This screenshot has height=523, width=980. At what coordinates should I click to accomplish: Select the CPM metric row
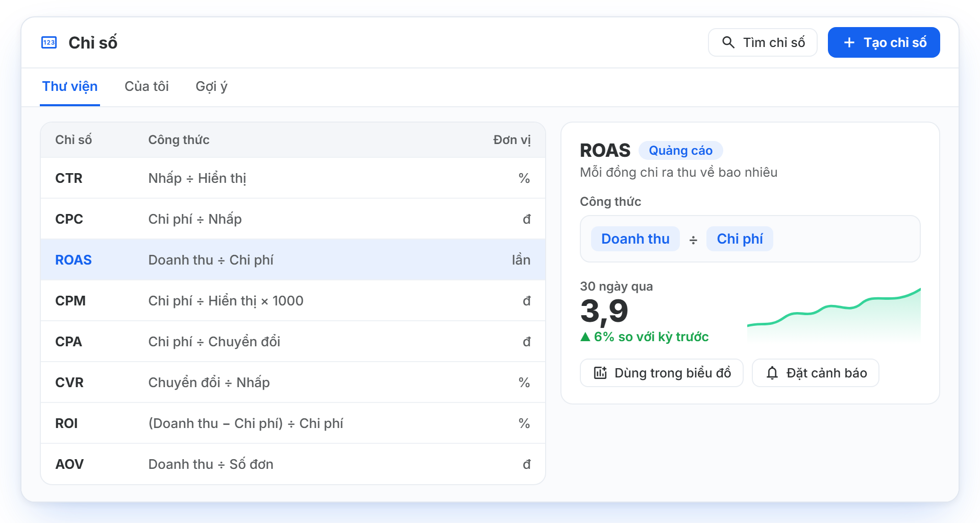[293, 300]
